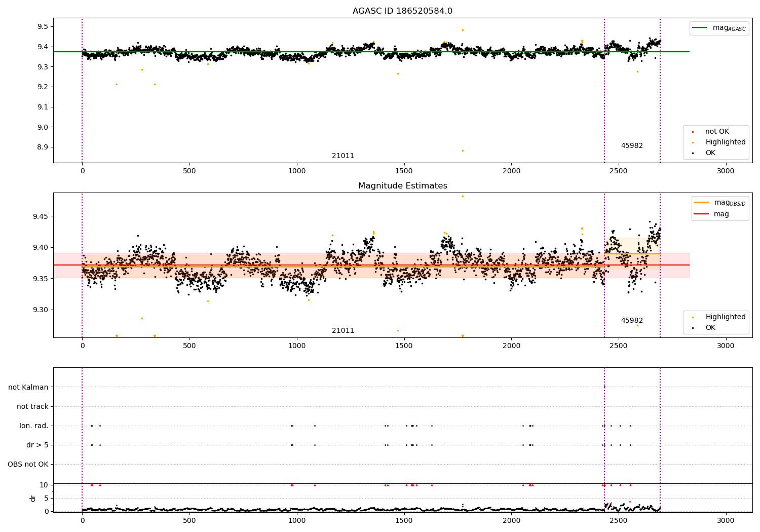Click the 500 x-axis tick of the bottom plot

(x=189, y=521)
